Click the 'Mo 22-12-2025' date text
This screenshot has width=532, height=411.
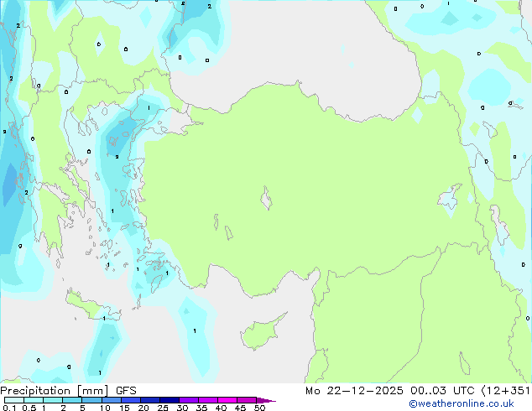click(x=354, y=391)
